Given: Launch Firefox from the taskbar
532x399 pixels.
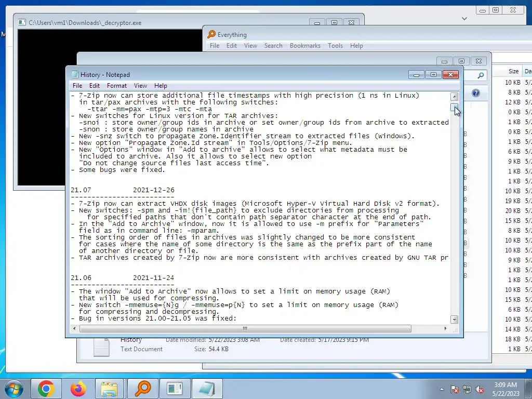Looking at the screenshot, I should (x=78, y=389).
